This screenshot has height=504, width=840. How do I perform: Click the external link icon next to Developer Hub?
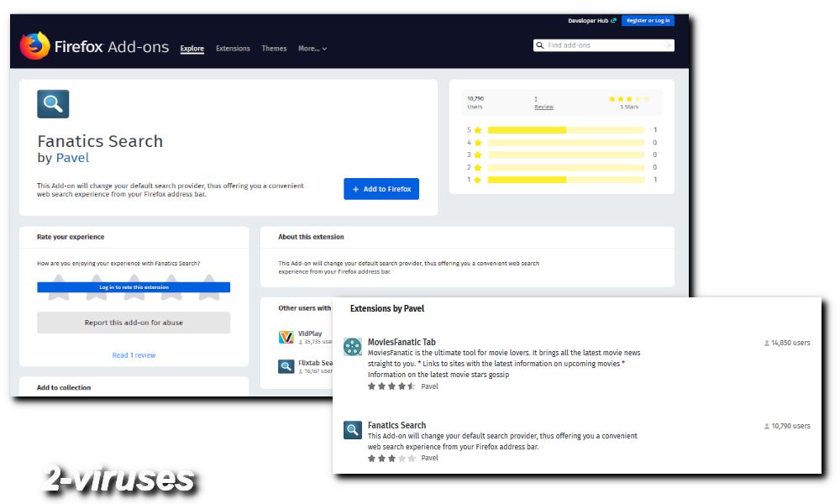tap(613, 20)
